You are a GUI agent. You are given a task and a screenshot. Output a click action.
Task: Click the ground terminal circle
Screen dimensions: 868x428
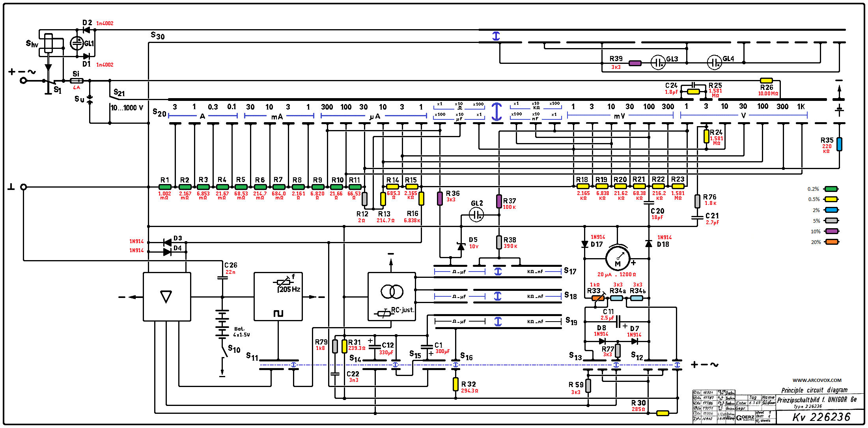pos(24,187)
